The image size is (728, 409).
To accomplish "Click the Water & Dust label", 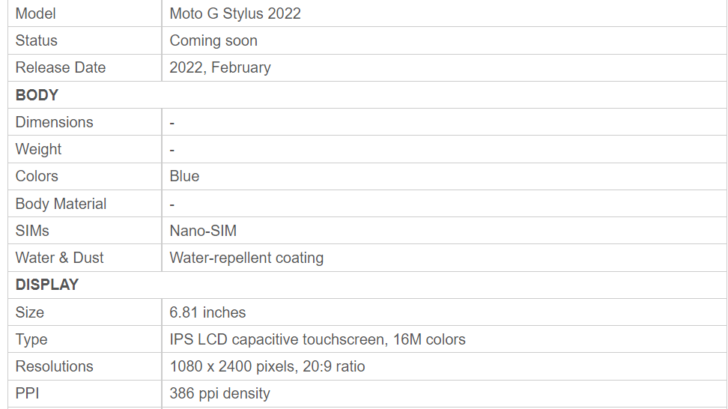I will click(59, 258).
